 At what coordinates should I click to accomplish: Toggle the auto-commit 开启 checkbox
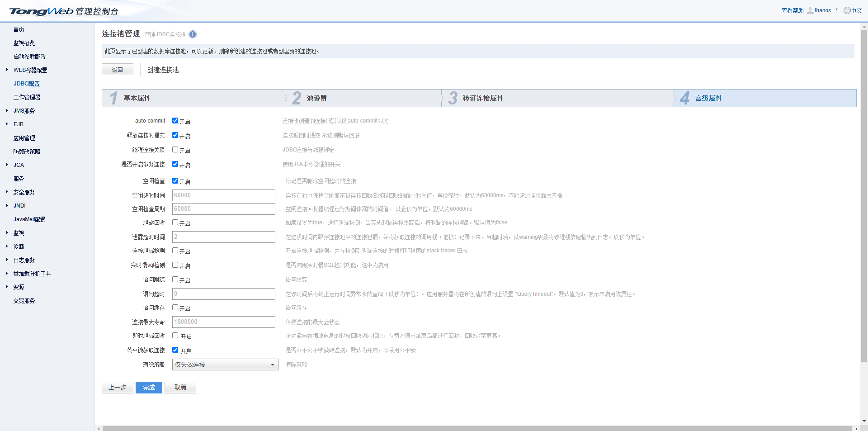point(175,121)
